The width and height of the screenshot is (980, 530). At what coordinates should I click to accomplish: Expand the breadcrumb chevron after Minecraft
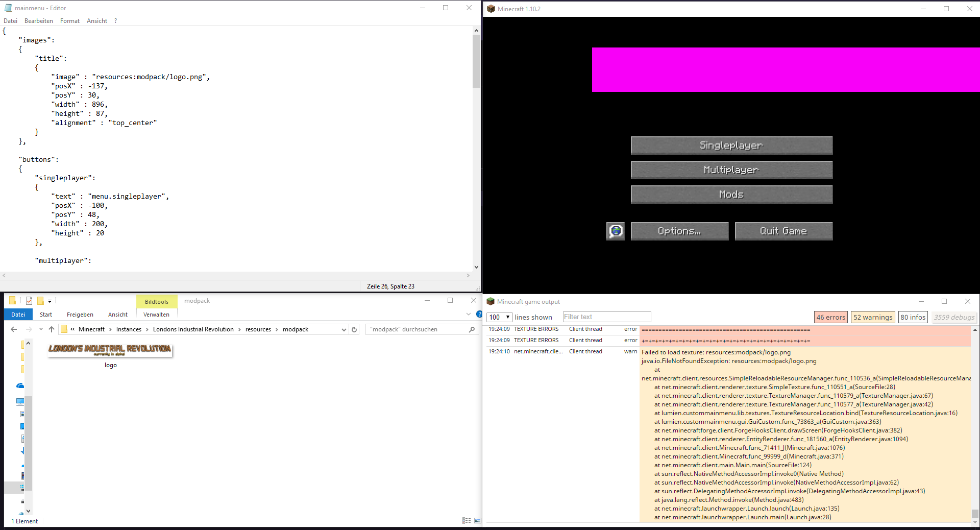[110, 329]
